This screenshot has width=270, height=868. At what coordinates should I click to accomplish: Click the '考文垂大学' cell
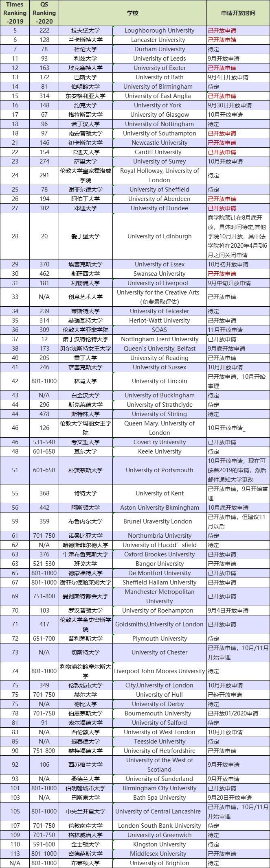[86, 442]
